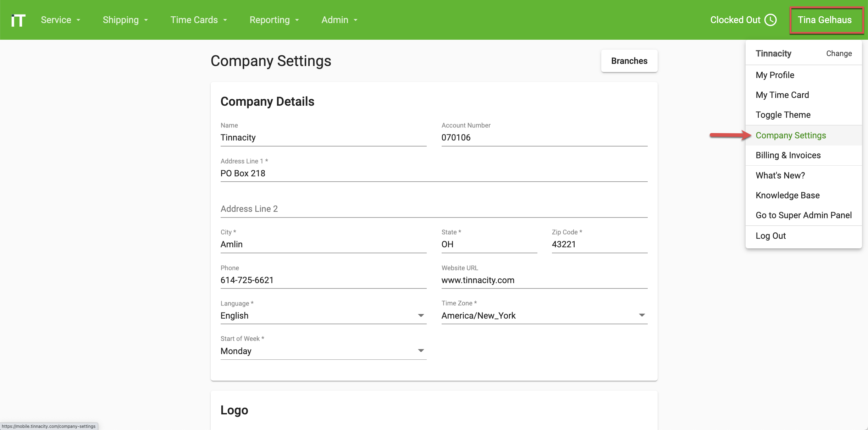Select Log Out

(x=771, y=236)
